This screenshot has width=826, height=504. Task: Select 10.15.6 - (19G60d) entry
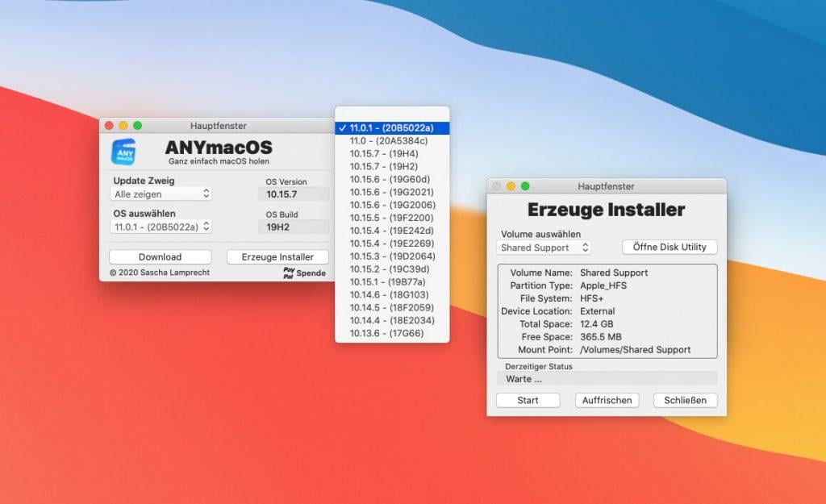392,179
